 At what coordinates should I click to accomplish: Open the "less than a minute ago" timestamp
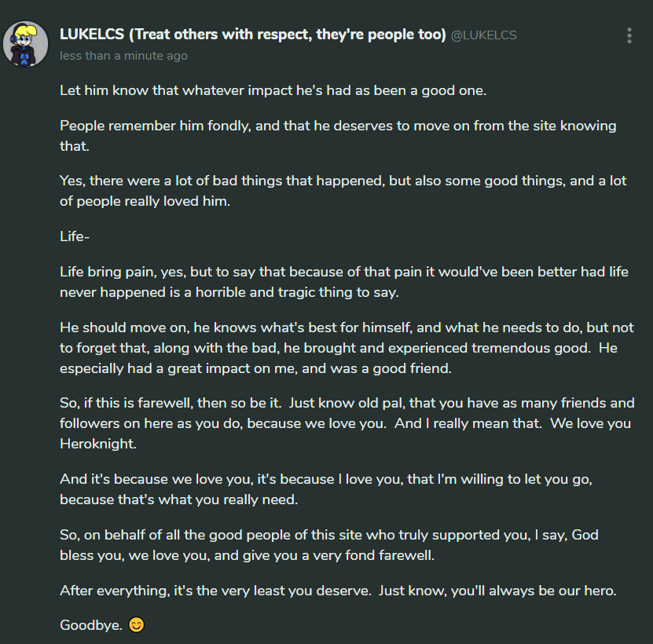(x=123, y=56)
